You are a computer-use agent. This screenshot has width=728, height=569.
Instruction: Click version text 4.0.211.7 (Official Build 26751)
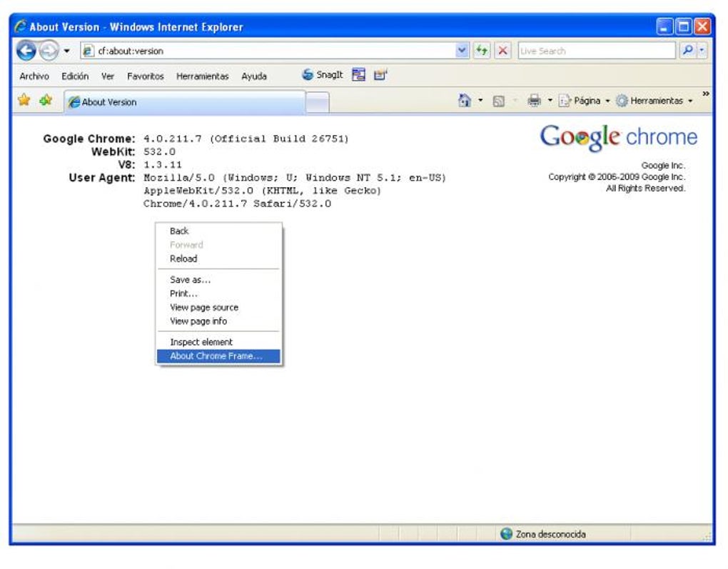[x=246, y=139]
